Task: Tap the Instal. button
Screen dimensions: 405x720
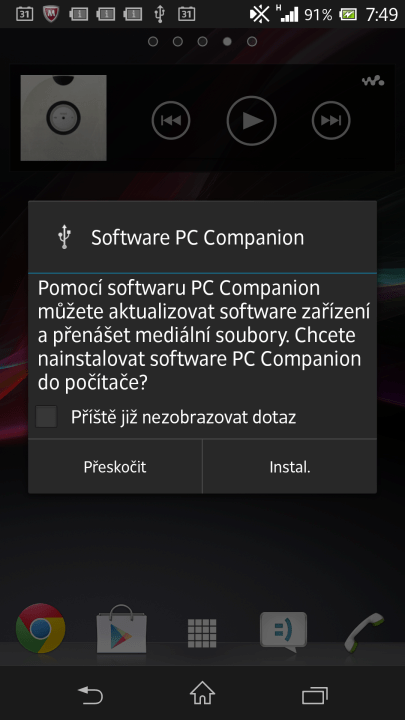Action: pyautogui.click(x=290, y=467)
